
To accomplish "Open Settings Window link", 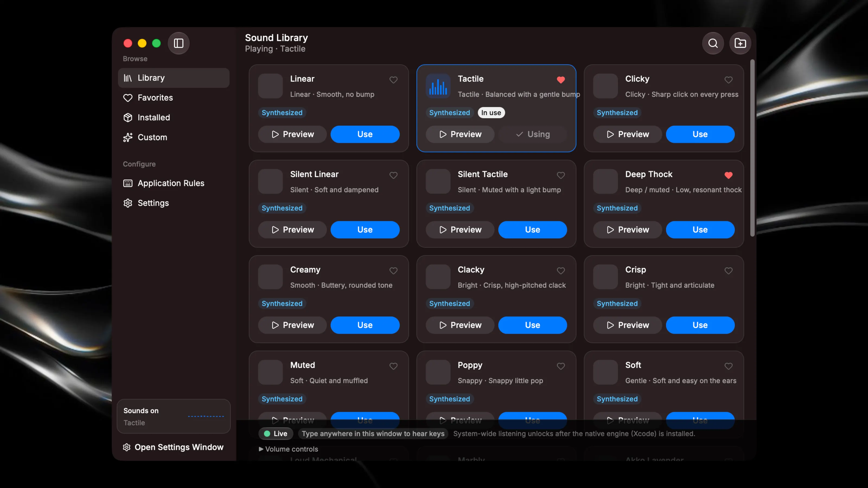I will [x=173, y=447].
